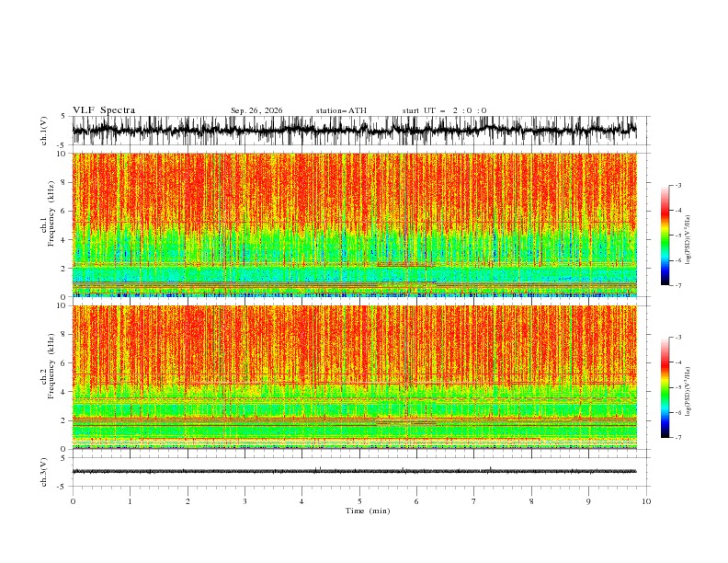Click the station=ATH label
Screen dimensions: 728x563
341,110
